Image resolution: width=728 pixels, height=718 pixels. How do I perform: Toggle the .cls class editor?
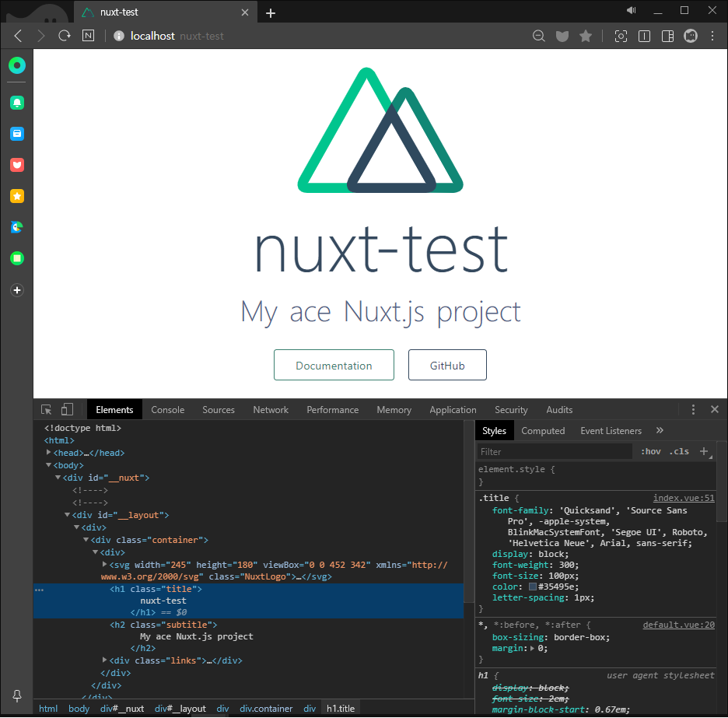tap(679, 451)
